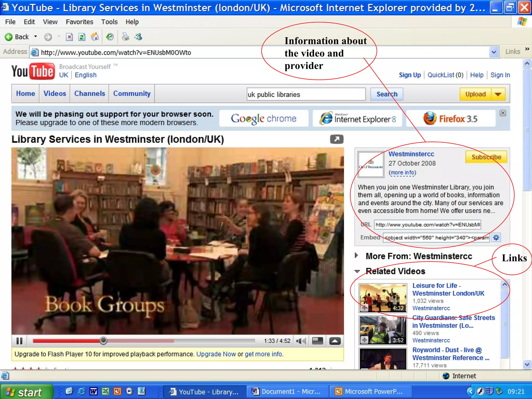Viewport: 532px width, 399px height.
Task: Select the Embed code field
Action: pyautogui.click(x=436, y=238)
